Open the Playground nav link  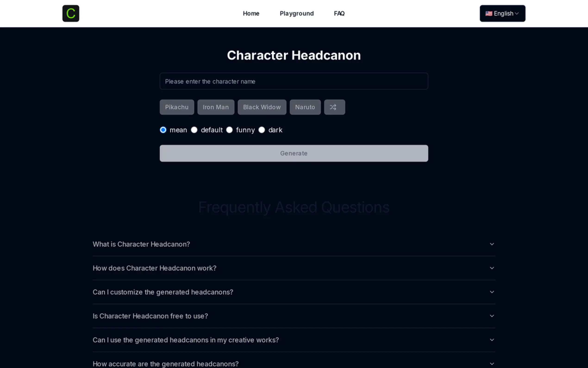click(x=297, y=13)
